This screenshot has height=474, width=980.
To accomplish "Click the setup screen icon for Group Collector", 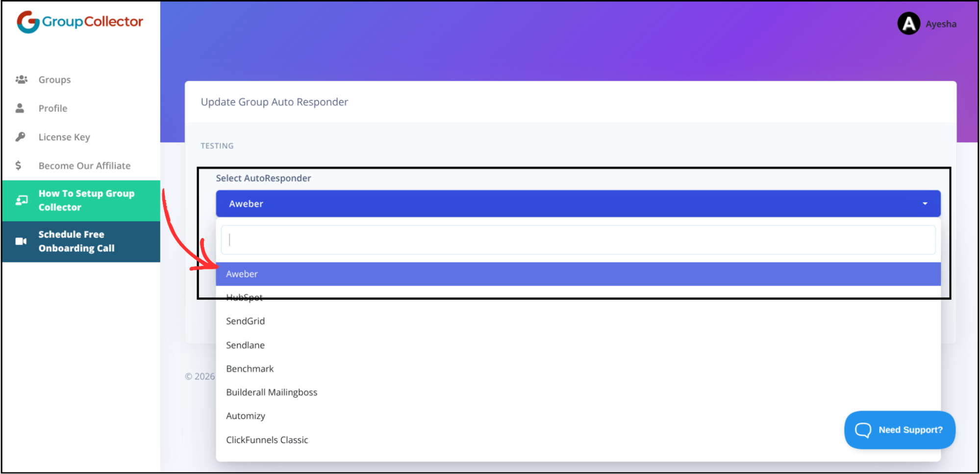I will (x=22, y=200).
